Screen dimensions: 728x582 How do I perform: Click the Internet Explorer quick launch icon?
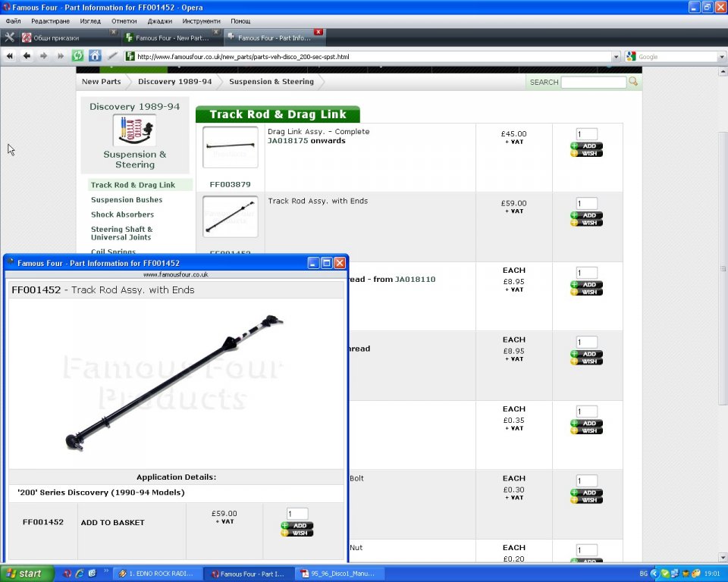coord(80,574)
